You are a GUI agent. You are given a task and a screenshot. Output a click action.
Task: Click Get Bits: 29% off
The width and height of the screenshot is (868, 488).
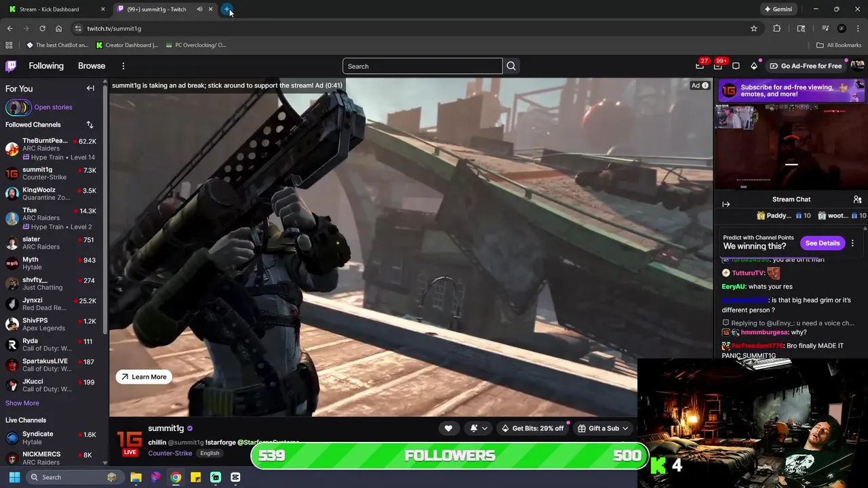pos(532,428)
